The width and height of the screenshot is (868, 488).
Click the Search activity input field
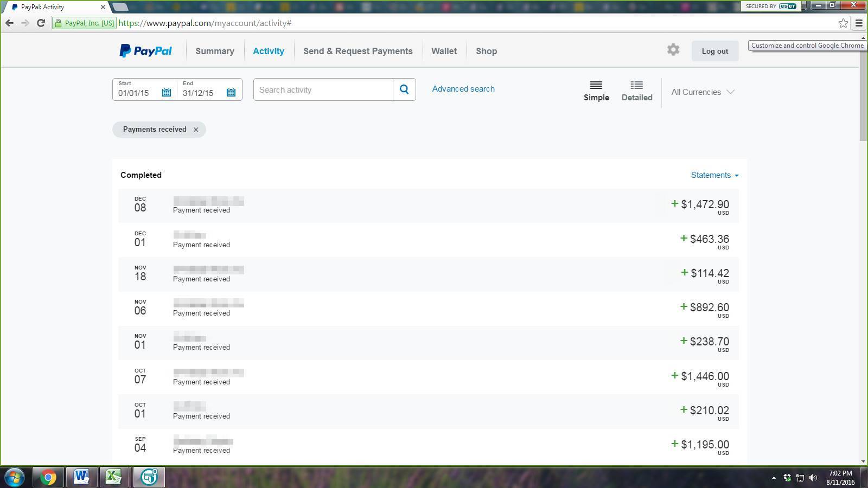[323, 89]
